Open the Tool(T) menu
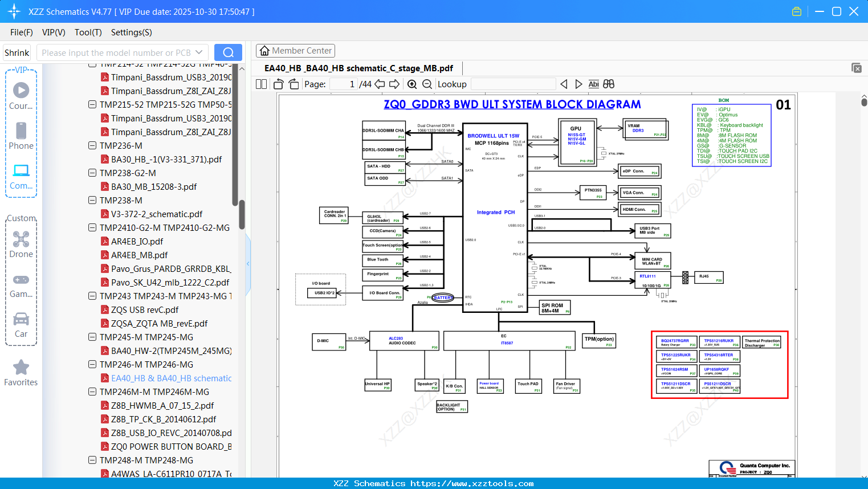868x489 pixels. pyautogui.click(x=88, y=32)
